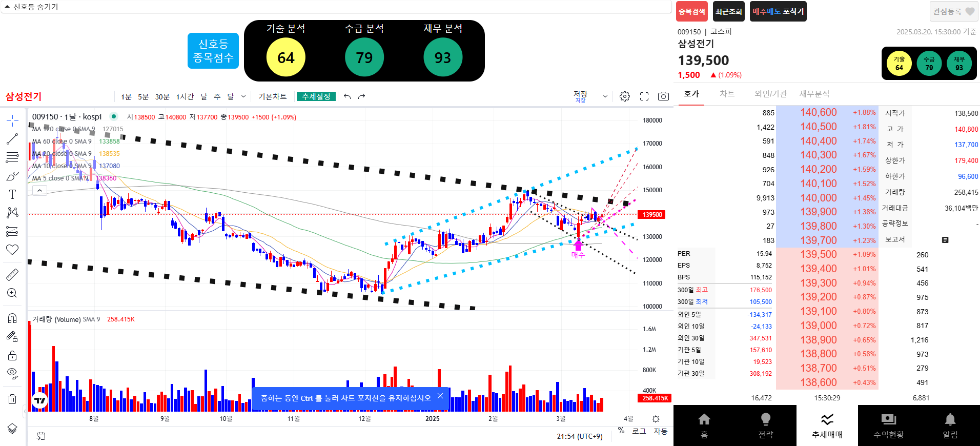Collapse the left drawing toolbar handle
This screenshot has height=446, width=980.
25,411
